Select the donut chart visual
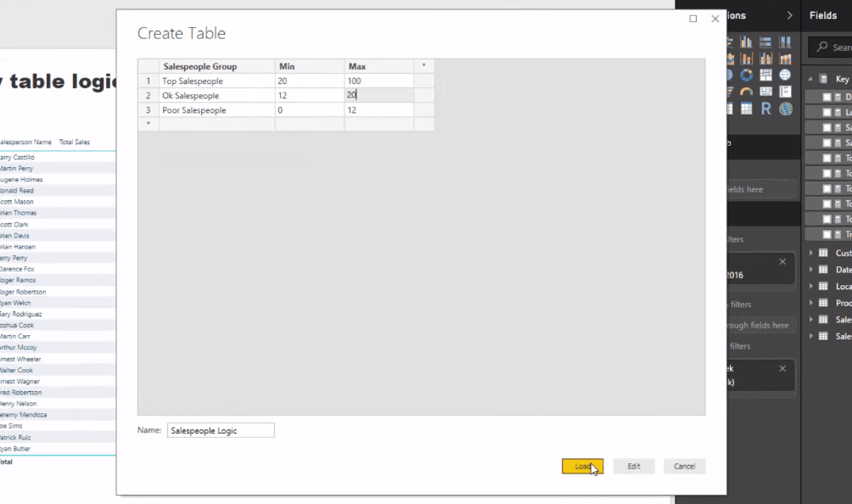The height and width of the screenshot is (504, 852). (x=747, y=75)
